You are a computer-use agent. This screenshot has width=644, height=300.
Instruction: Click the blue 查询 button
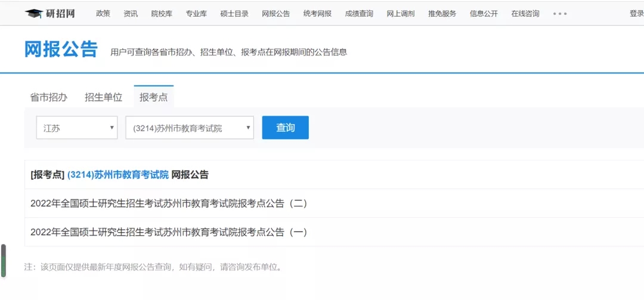[x=286, y=128]
